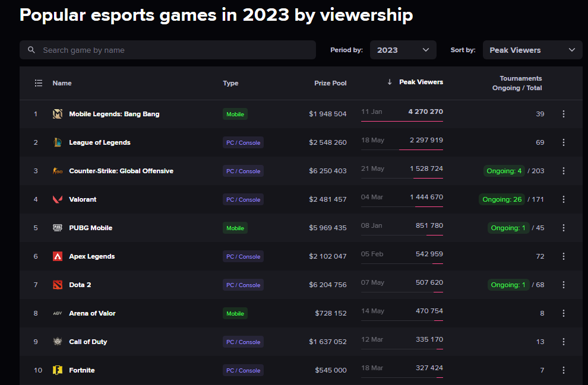Click the 4 270 270 peak viewers value
The image size is (588, 385).
pyautogui.click(x=426, y=112)
